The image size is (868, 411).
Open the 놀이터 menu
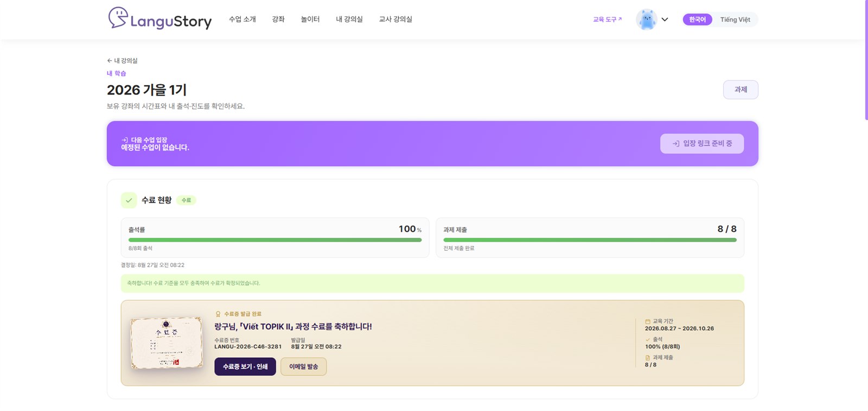(310, 19)
